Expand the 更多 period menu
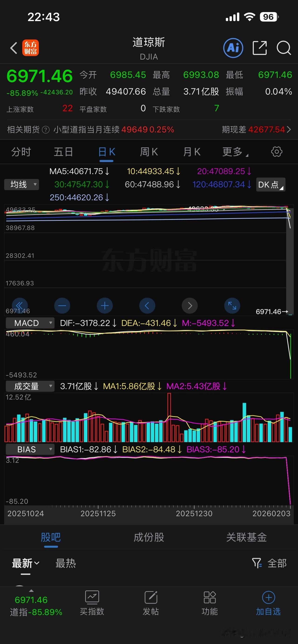The width and height of the screenshot is (298, 644). tap(235, 152)
